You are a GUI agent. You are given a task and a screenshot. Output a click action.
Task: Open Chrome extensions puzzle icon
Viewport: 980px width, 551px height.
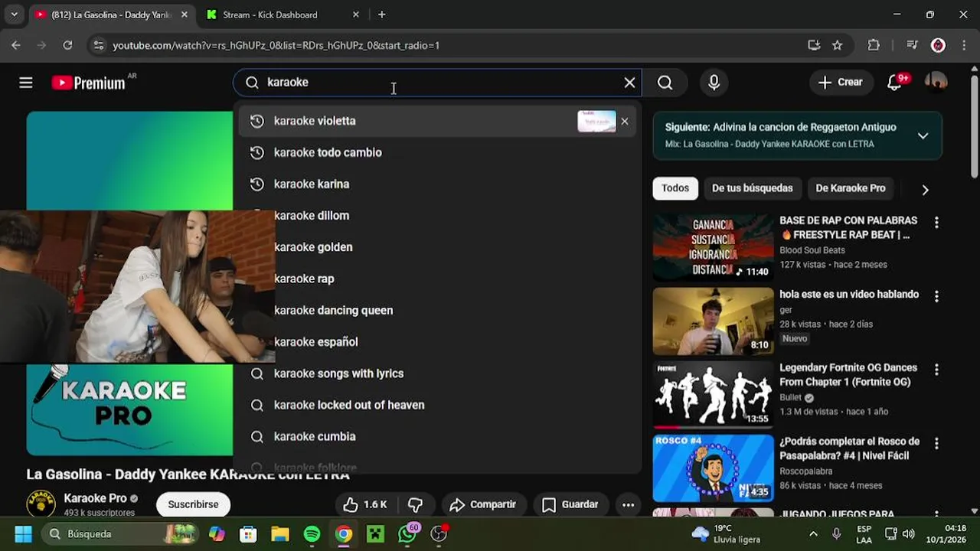pos(874,45)
